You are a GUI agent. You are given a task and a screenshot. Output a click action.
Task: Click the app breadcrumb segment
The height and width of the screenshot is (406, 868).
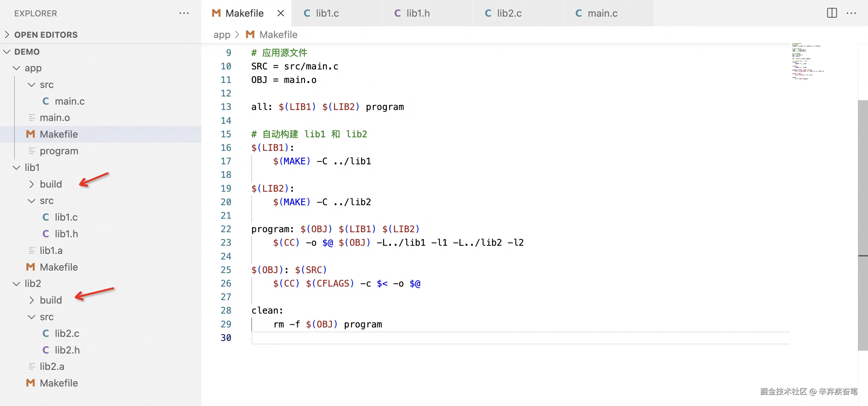[x=222, y=35]
